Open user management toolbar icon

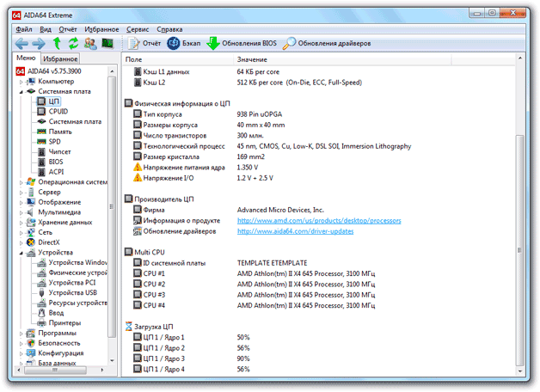click(90, 43)
